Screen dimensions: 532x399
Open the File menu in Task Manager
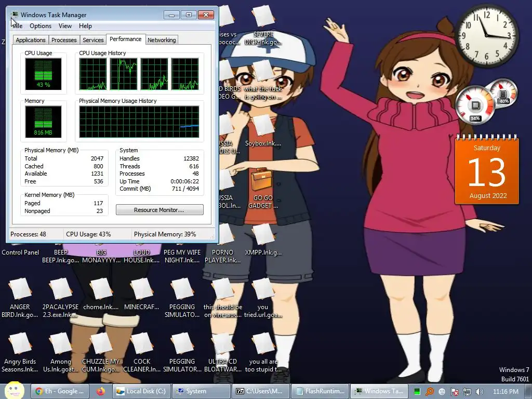coord(18,26)
